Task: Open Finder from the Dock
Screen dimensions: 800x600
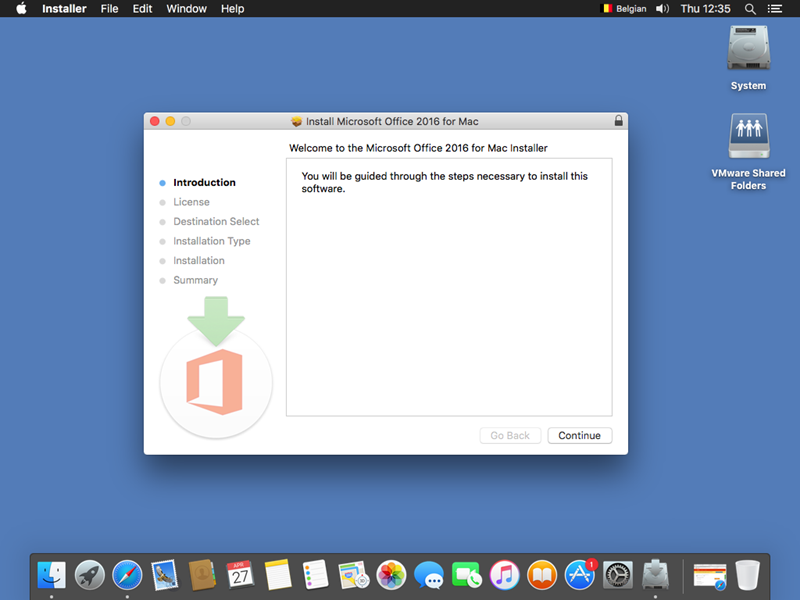Action: pos(52,575)
